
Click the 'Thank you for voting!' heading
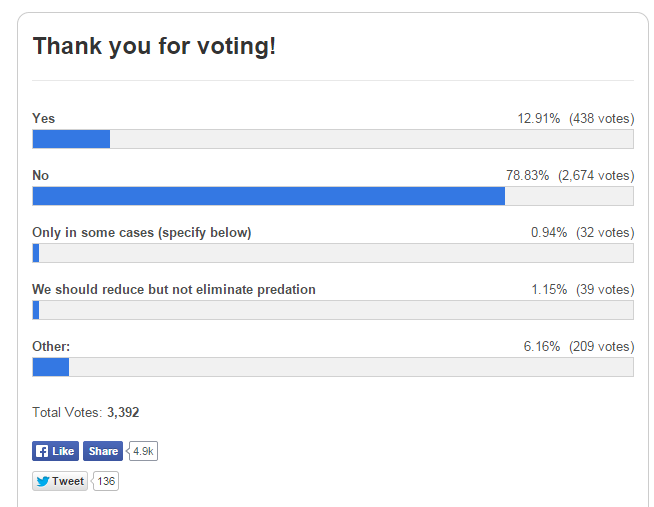coord(154,46)
